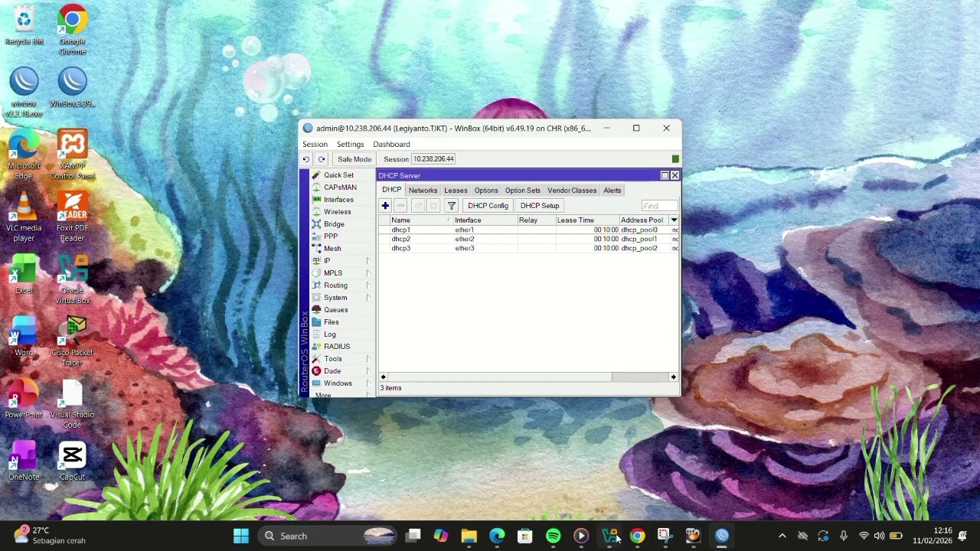The height and width of the screenshot is (551, 980).
Task: Open Visual Studio Code desktop icon
Action: click(x=72, y=403)
